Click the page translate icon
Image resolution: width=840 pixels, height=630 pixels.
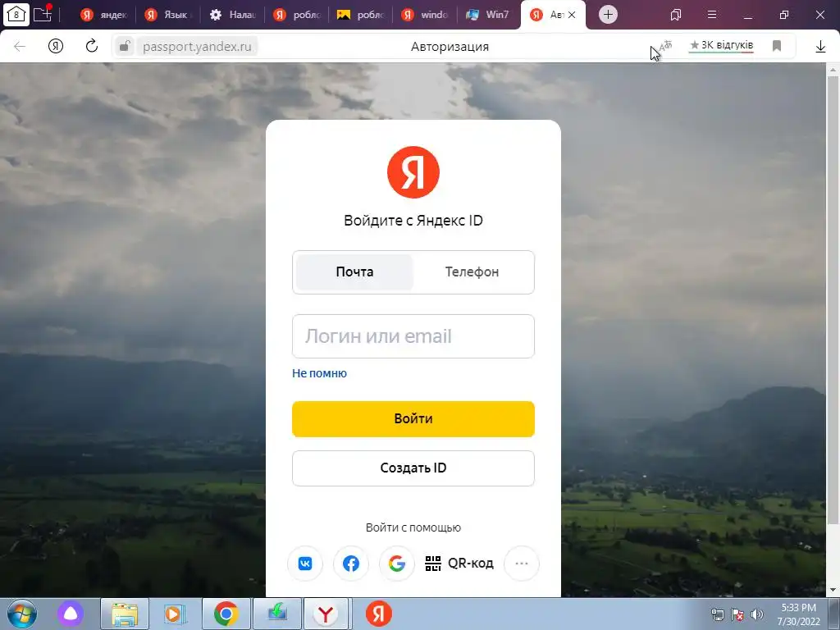coord(666,46)
